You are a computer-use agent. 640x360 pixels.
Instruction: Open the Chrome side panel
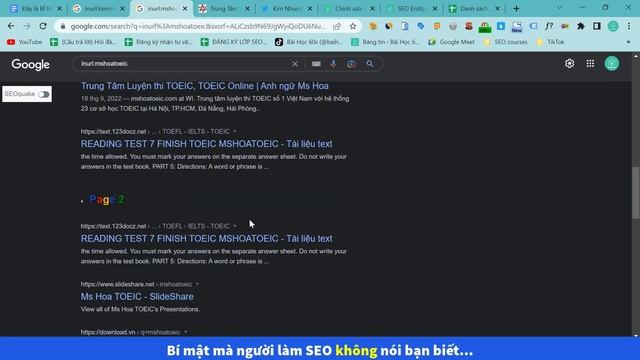click(597, 26)
